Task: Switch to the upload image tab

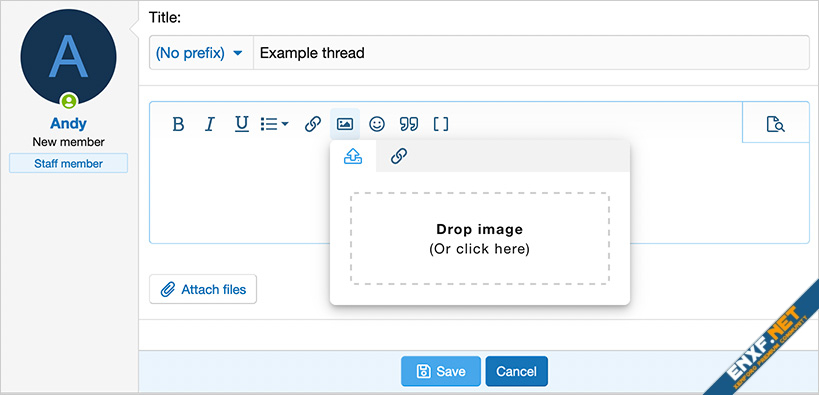Action: (x=353, y=156)
